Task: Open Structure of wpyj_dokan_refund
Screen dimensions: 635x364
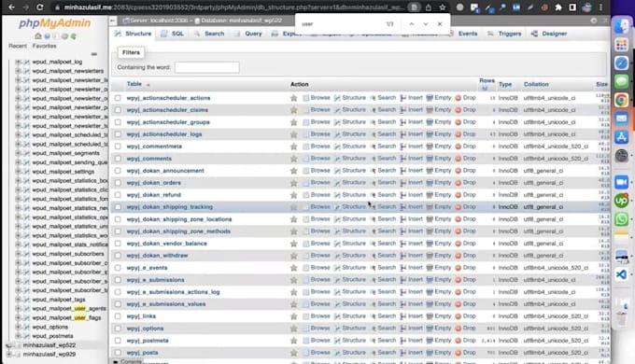Action: (x=350, y=195)
